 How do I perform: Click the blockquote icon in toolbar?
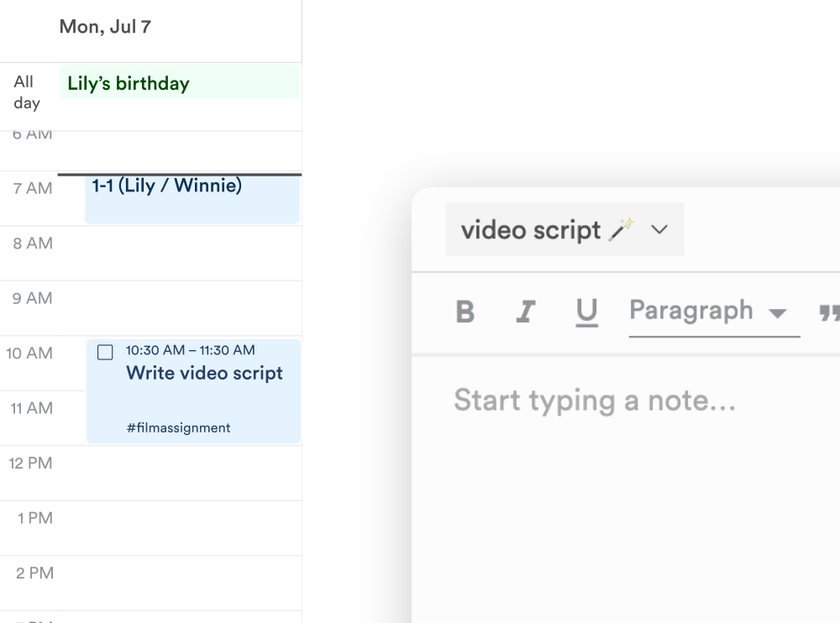829,312
